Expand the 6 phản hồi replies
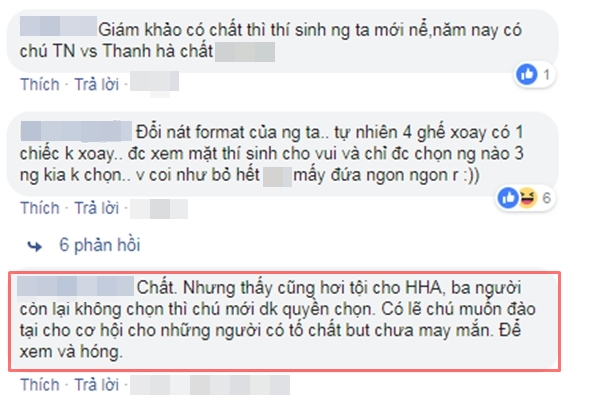The height and width of the screenshot is (404, 600). point(99,245)
